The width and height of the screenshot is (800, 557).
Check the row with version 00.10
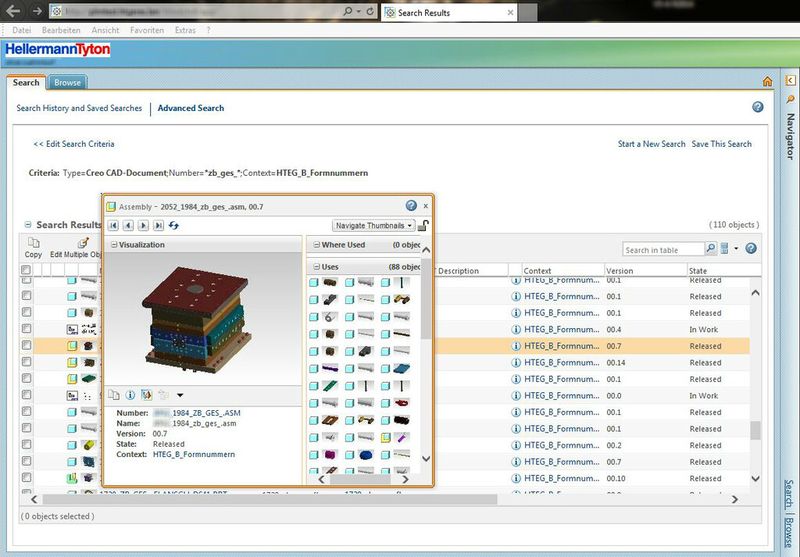pos(27,477)
